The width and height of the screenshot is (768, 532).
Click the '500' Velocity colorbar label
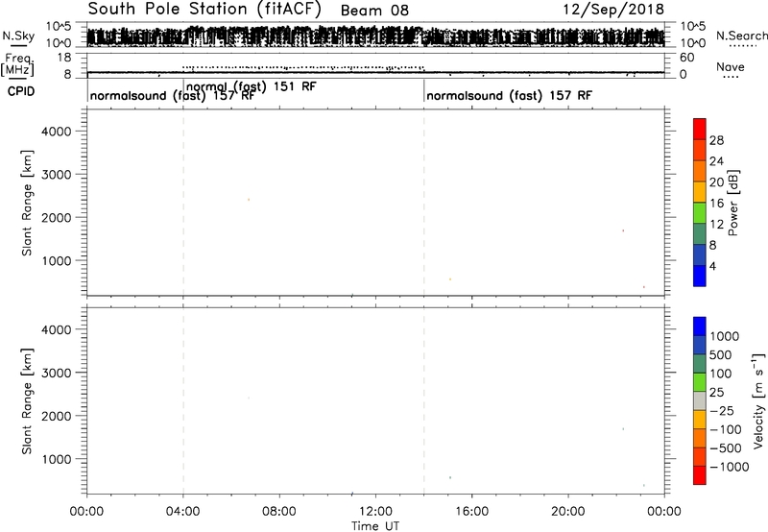pos(721,355)
